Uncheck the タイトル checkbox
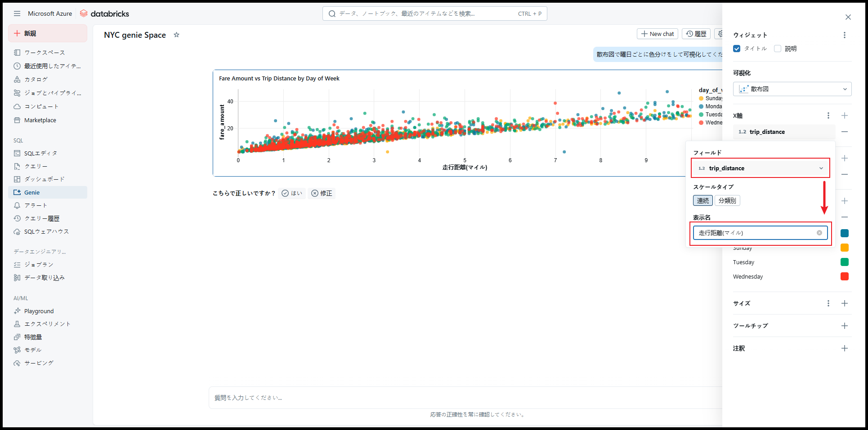The image size is (868, 430). tap(737, 49)
